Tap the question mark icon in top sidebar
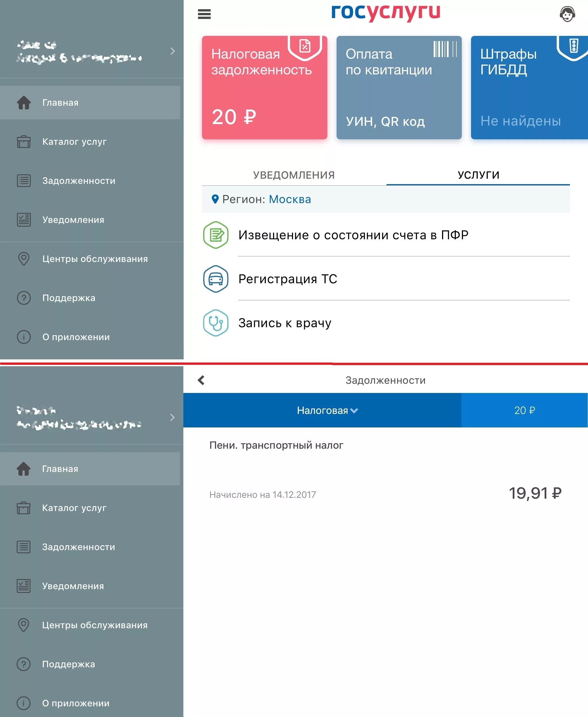This screenshot has width=588, height=717. point(24,298)
